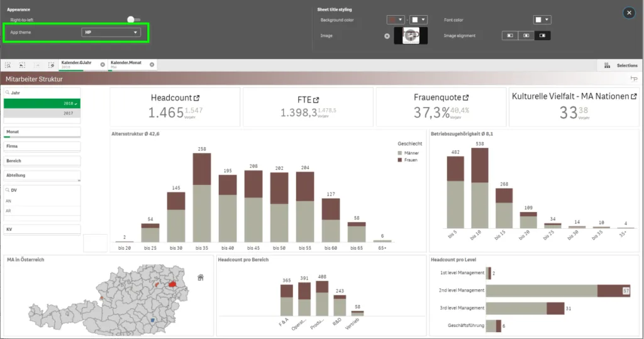Clear all selections icon

click(x=52, y=65)
